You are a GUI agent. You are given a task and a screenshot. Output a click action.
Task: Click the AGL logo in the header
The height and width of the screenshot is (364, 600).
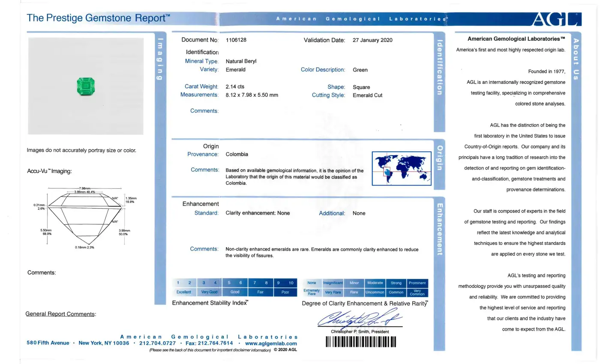point(557,19)
